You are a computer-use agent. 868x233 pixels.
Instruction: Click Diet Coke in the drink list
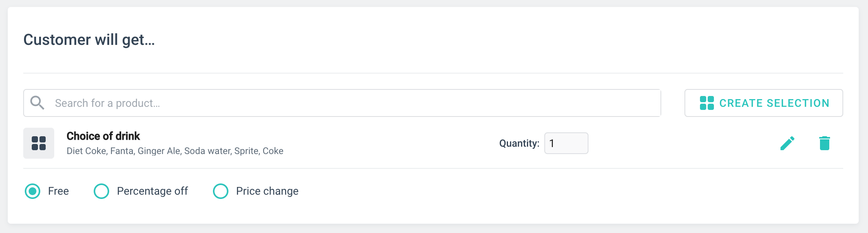click(86, 151)
